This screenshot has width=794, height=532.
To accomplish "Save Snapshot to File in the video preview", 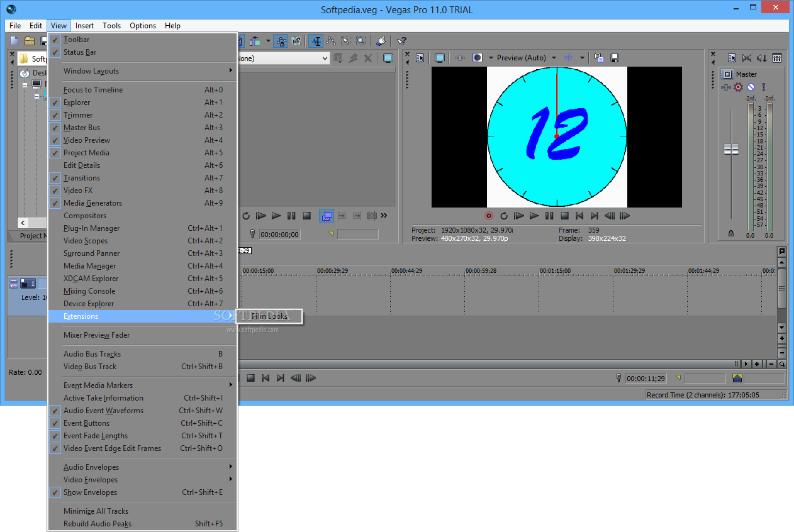I will (614, 58).
